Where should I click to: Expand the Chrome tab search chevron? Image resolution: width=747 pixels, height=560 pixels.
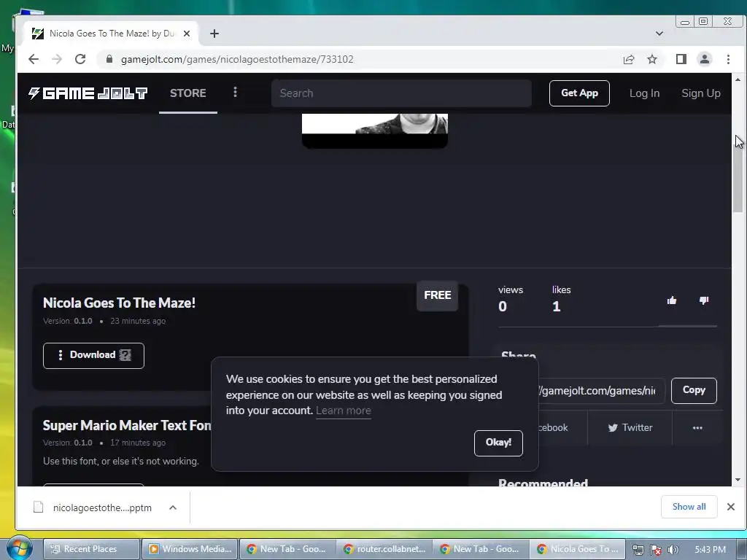coord(659,34)
